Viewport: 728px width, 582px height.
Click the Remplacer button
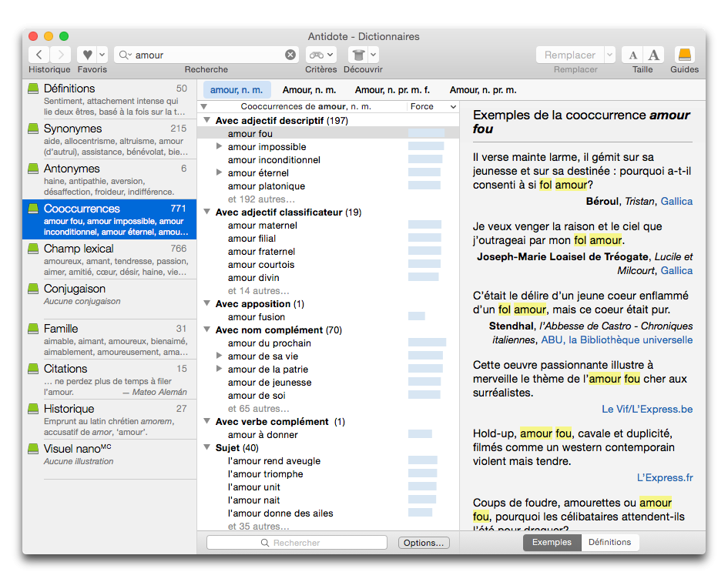[569, 55]
